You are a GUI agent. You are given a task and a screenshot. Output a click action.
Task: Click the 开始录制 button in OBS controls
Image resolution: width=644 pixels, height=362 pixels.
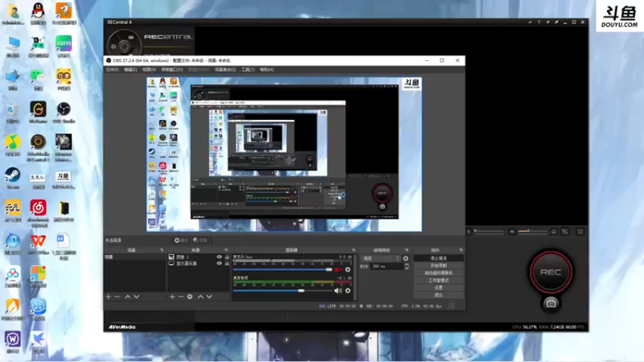(439, 265)
